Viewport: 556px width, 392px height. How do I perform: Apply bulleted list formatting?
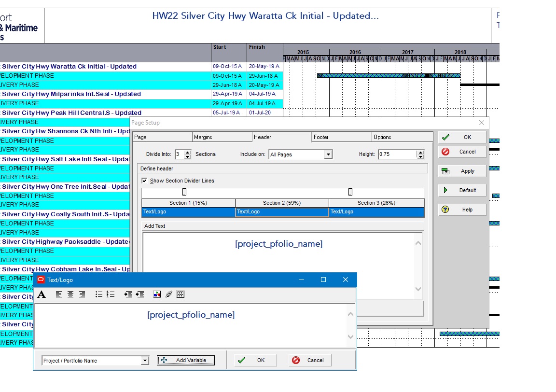tap(99, 294)
